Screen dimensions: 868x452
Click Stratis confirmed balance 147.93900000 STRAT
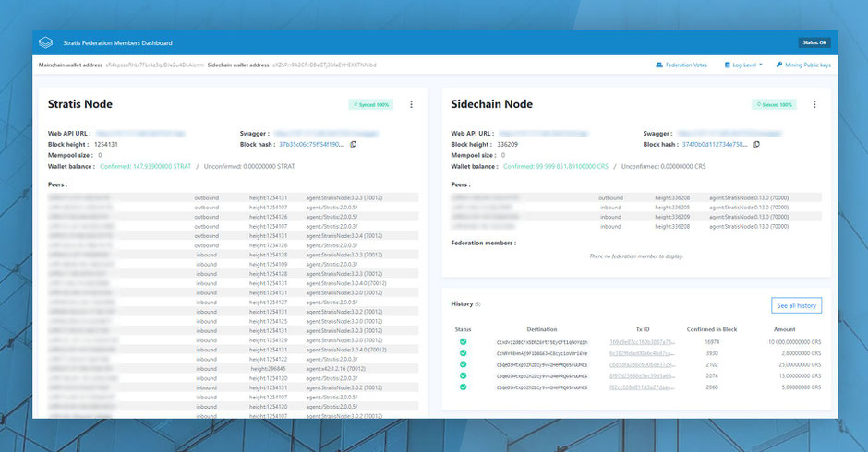click(x=145, y=167)
